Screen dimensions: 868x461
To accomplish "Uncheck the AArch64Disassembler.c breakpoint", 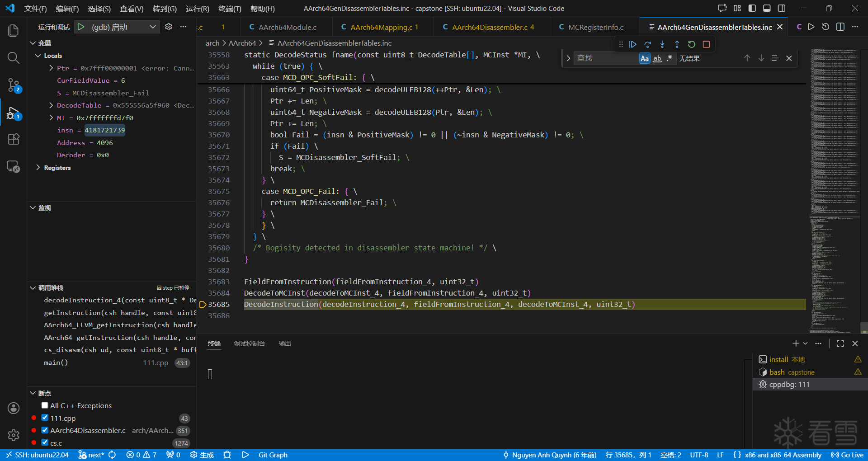I will (x=45, y=430).
